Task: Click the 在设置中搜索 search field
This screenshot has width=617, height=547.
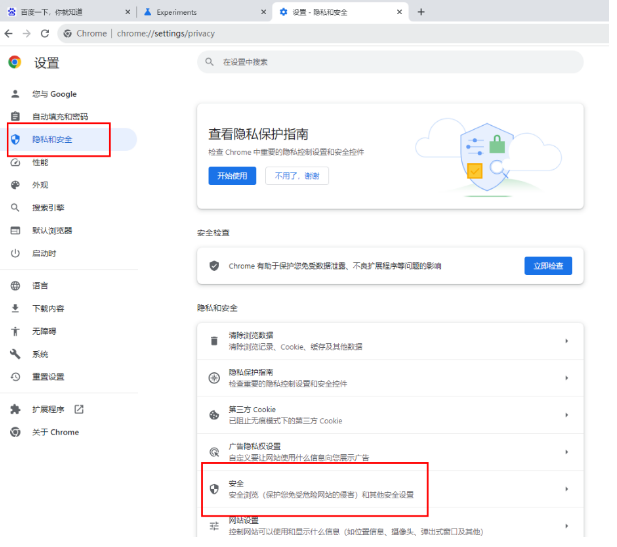Action: (x=390, y=62)
